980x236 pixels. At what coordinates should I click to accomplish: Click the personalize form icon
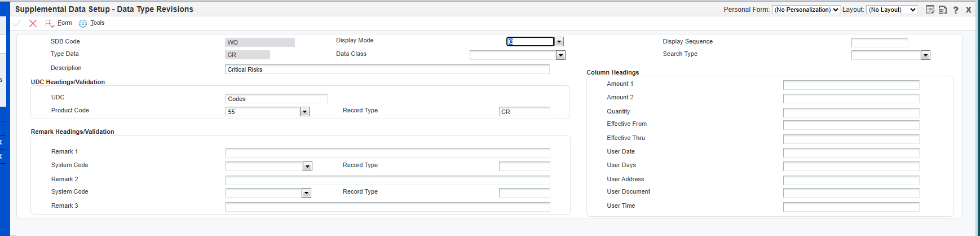coord(930,10)
